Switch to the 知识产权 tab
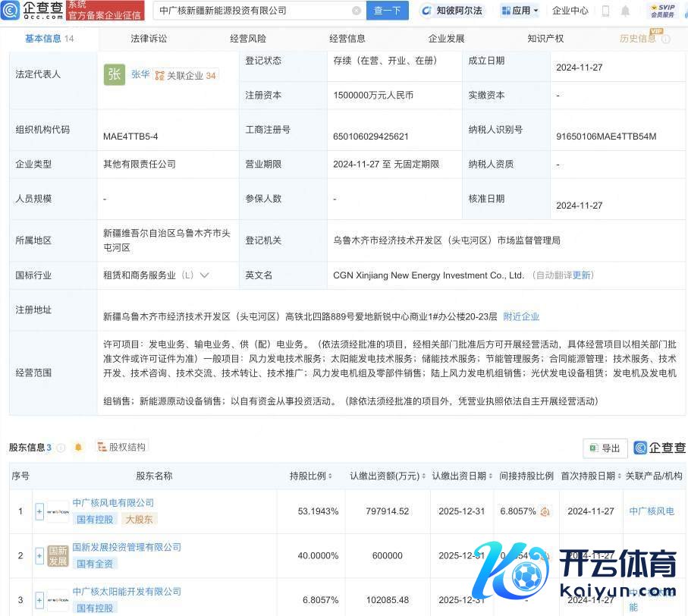688x616 pixels. (x=545, y=38)
